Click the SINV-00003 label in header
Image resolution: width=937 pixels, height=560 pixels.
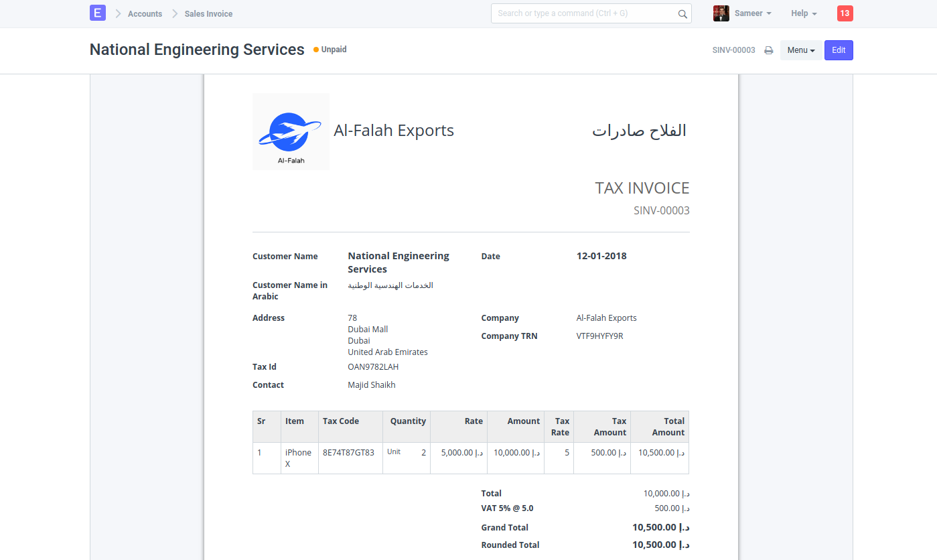[734, 50]
